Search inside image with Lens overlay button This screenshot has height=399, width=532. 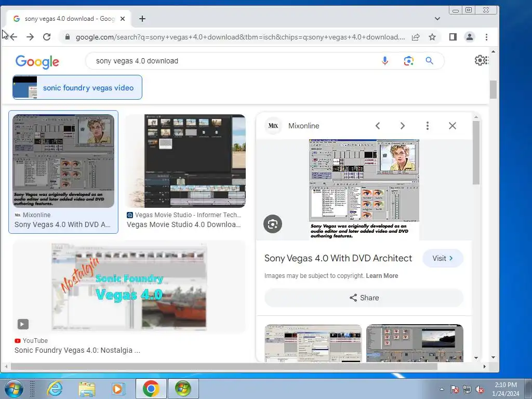pyautogui.click(x=272, y=224)
